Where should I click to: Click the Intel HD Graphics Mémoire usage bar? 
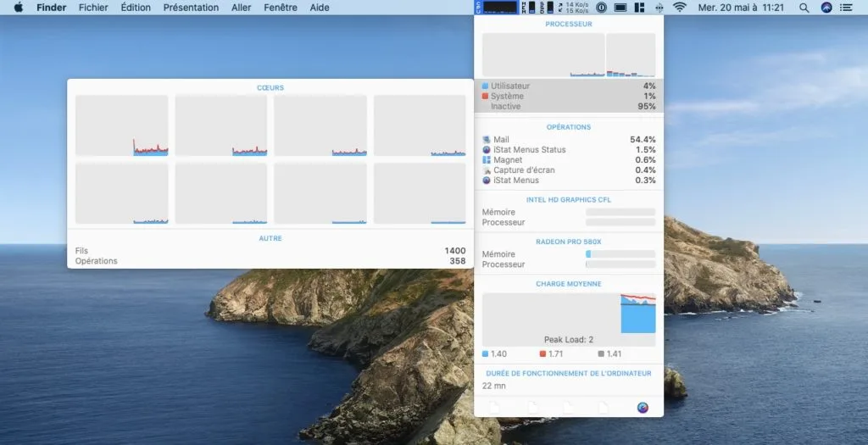click(x=620, y=212)
